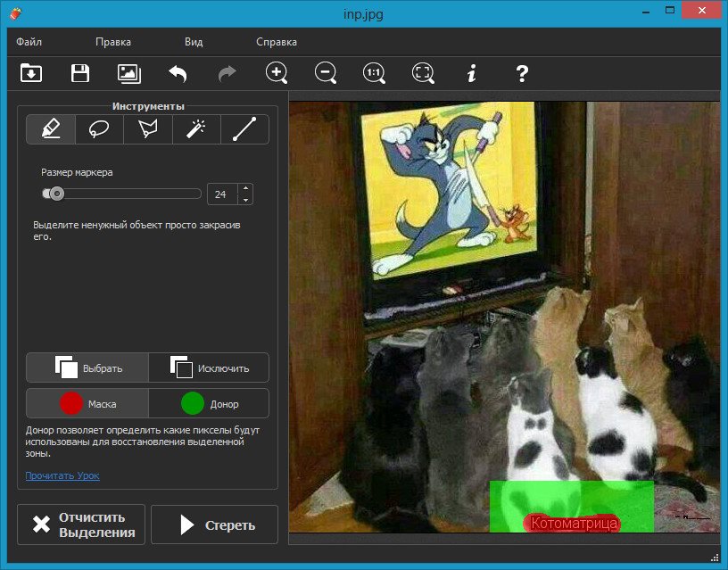
Task: Open the Прочитать Урок link
Action: pos(62,475)
